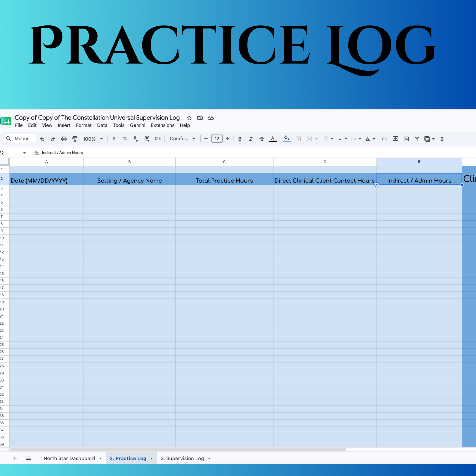Select column C header
Viewport: 476px width, 476px height.
click(224, 162)
